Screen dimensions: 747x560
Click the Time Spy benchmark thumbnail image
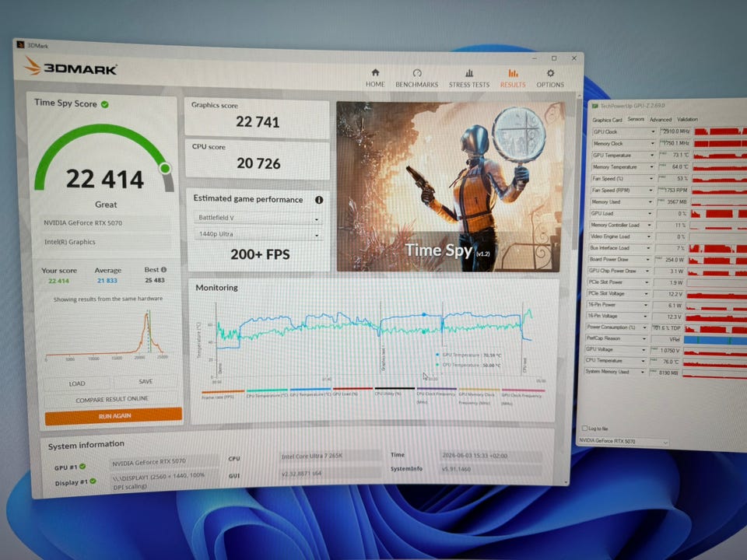point(449,186)
